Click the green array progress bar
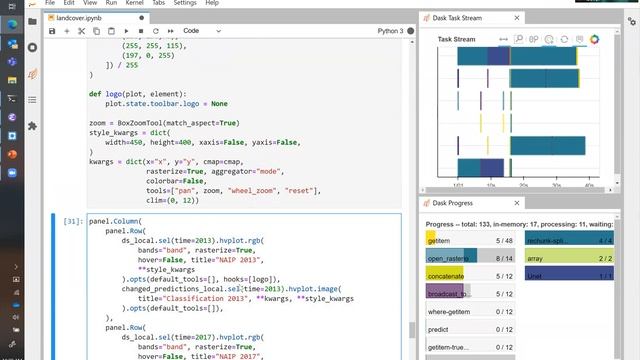 [x=569, y=256]
